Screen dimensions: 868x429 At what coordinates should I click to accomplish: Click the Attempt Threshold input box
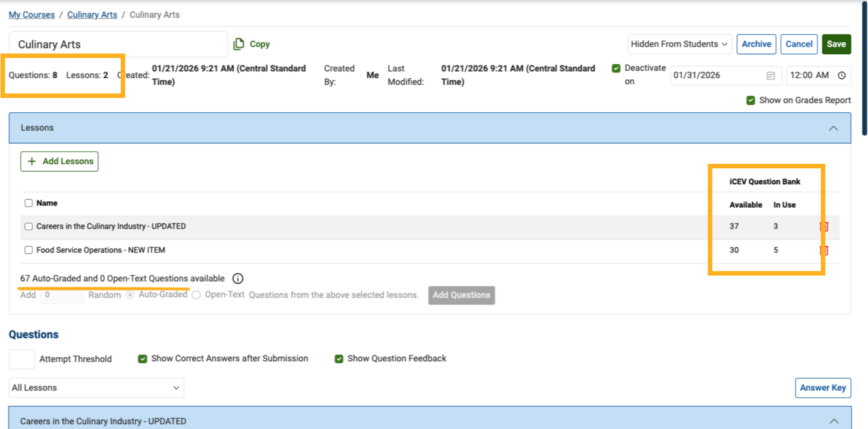click(x=22, y=359)
